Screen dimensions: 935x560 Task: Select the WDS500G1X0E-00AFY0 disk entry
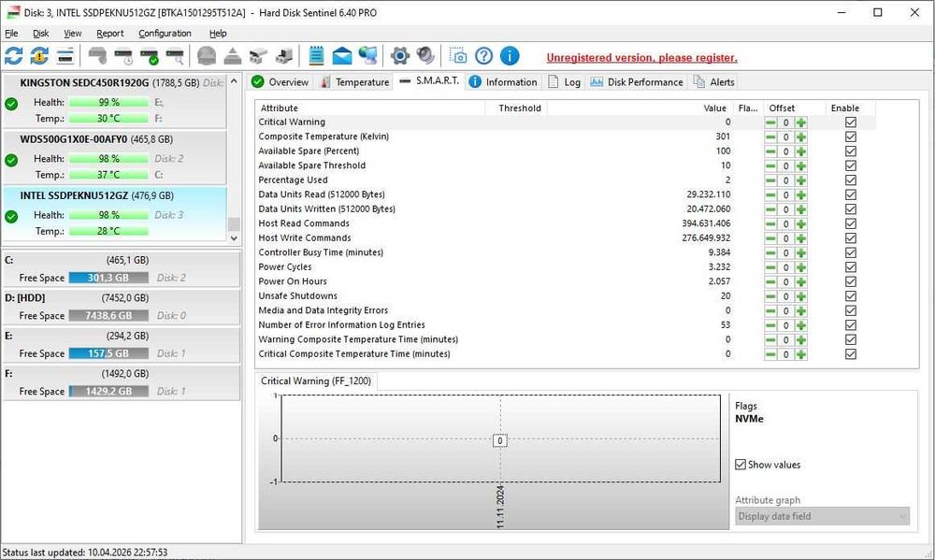pos(114,157)
